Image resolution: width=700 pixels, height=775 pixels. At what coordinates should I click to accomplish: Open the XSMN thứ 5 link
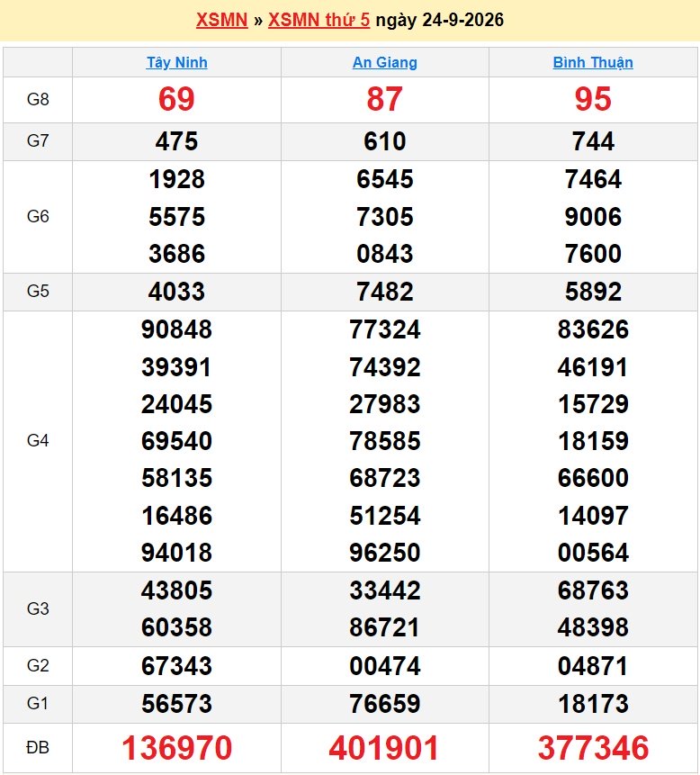tap(319, 20)
